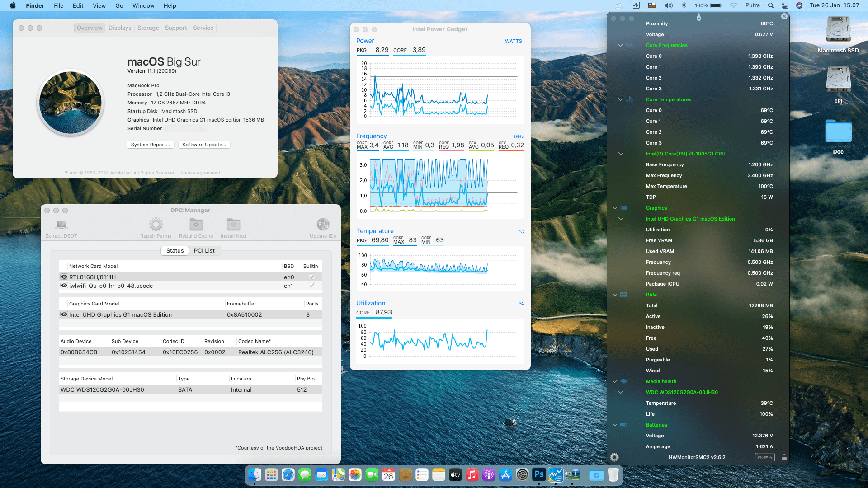
Task: Open Software Update from About This Mac
Action: coord(204,145)
